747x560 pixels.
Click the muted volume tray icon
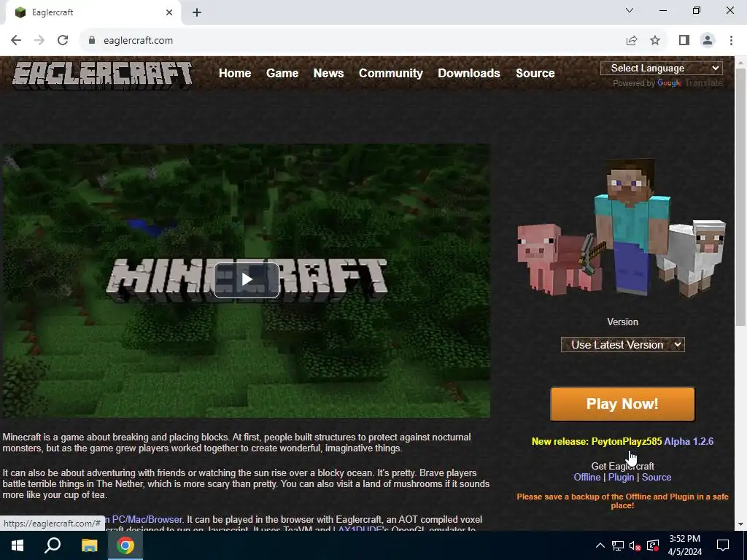[635, 545]
